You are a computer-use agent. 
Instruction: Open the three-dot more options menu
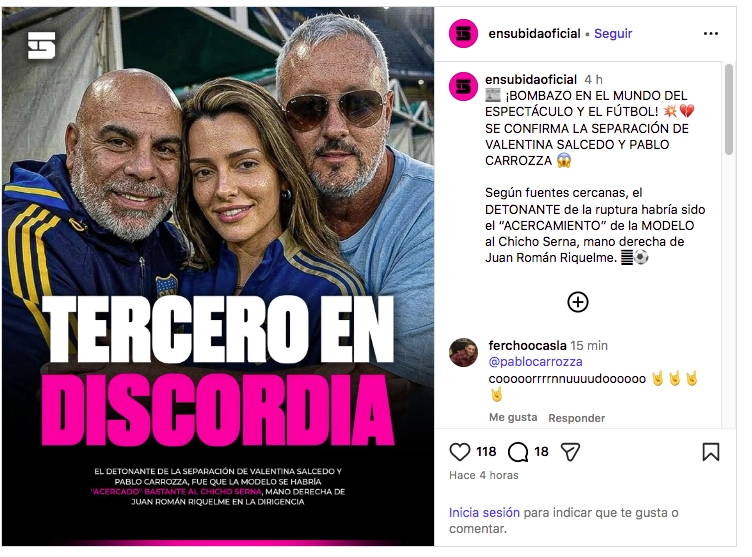coord(711,34)
